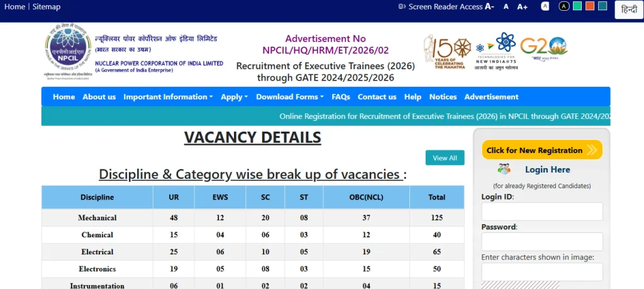
Task: Click the registered candidates login people icon
Action: 504,169
